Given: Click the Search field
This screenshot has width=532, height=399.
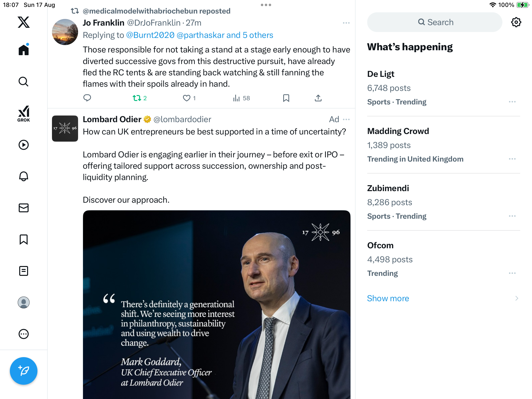Looking at the screenshot, I should point(435,22).
